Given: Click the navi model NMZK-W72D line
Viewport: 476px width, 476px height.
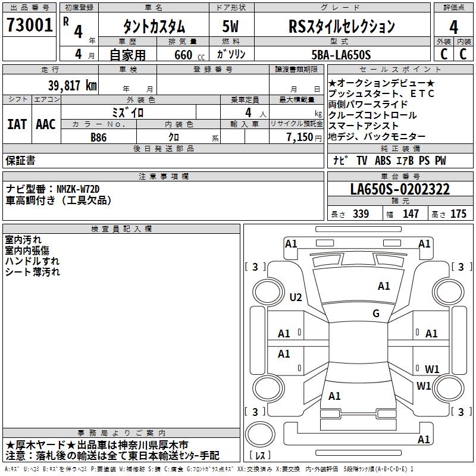Looking at the screenshot, I should pos(52,189).
